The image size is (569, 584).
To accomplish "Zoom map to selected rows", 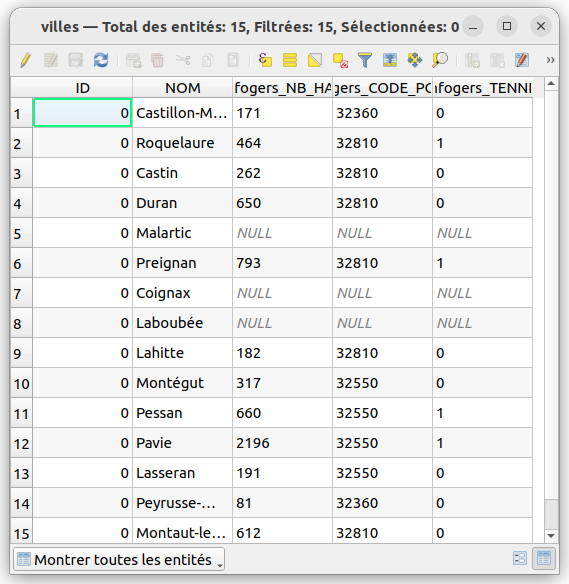I will [440, 60].
